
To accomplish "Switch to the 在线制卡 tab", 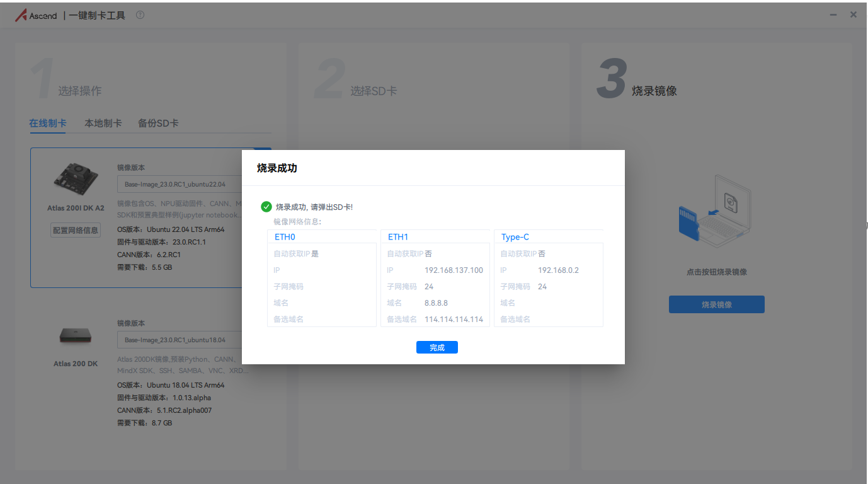I will pyautogui.click(x=48, y=123).
